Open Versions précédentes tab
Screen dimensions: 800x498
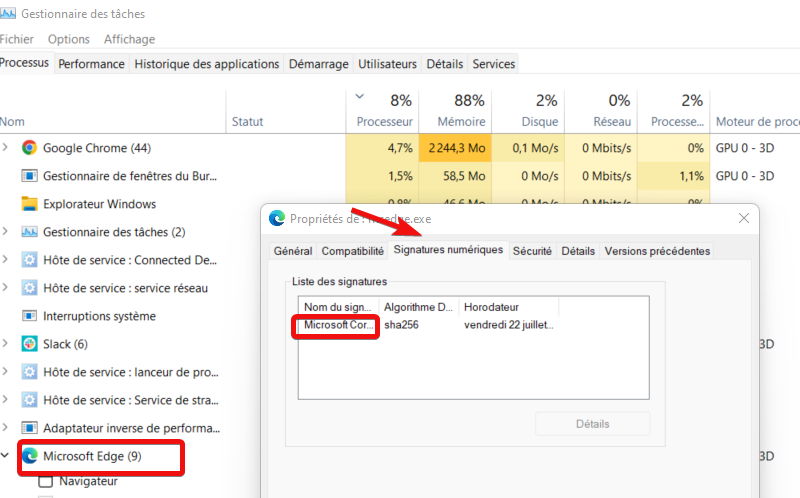(x=657, y=251)
